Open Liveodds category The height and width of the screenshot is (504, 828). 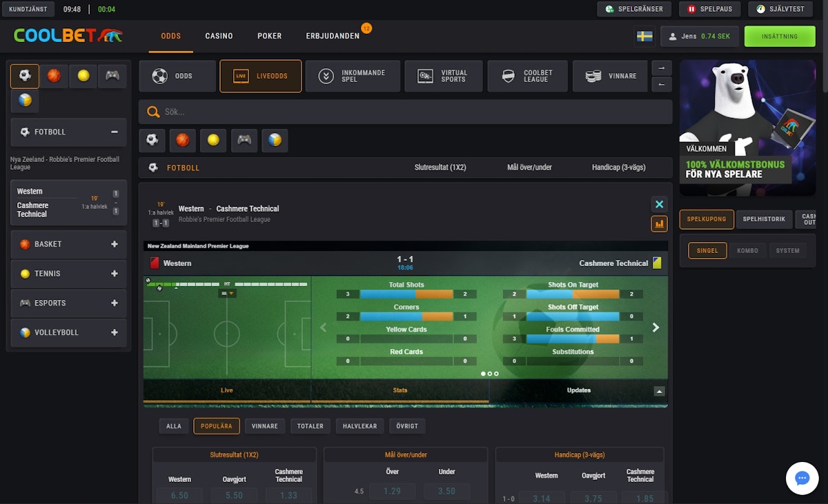coord(261,76)
